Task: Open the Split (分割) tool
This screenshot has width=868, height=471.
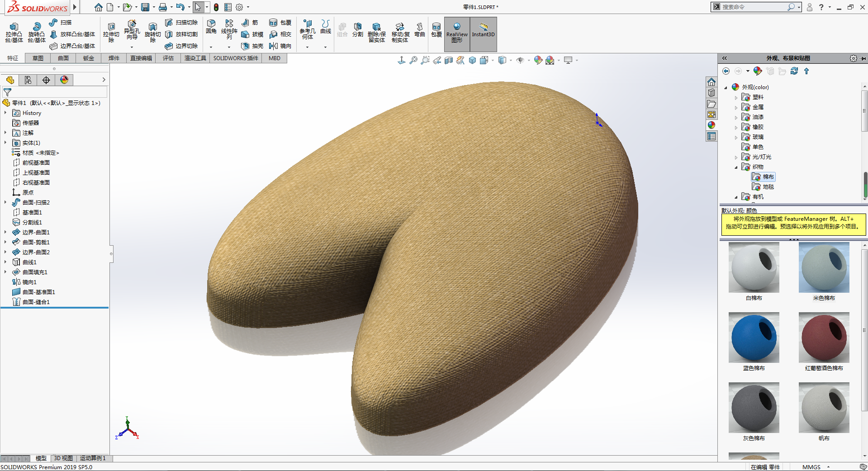Action: click(357, 27)
